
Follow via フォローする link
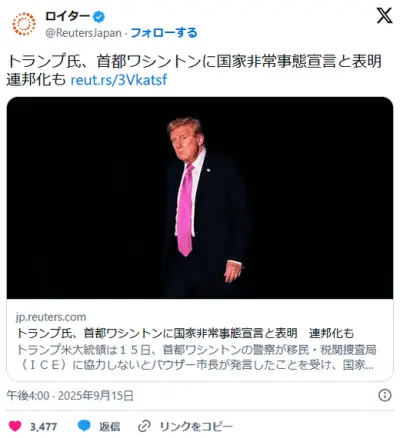coord(164,33)
